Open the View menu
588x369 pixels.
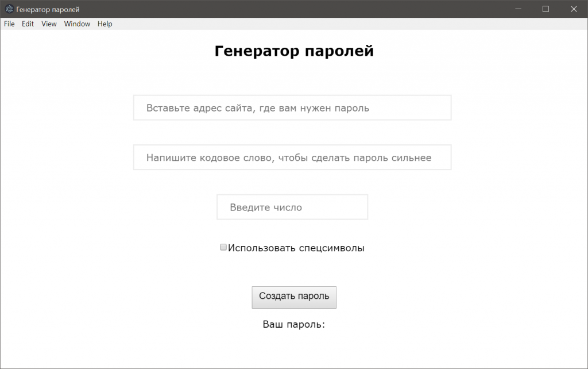[49, 24]
